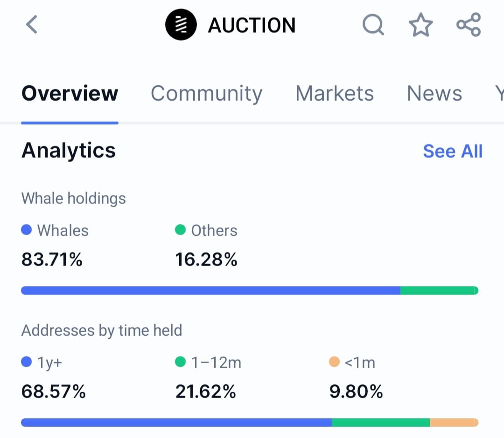Tap the green Others legend dot
The image size is (504, 438).
pyautogui.click(x=180, y=230)
